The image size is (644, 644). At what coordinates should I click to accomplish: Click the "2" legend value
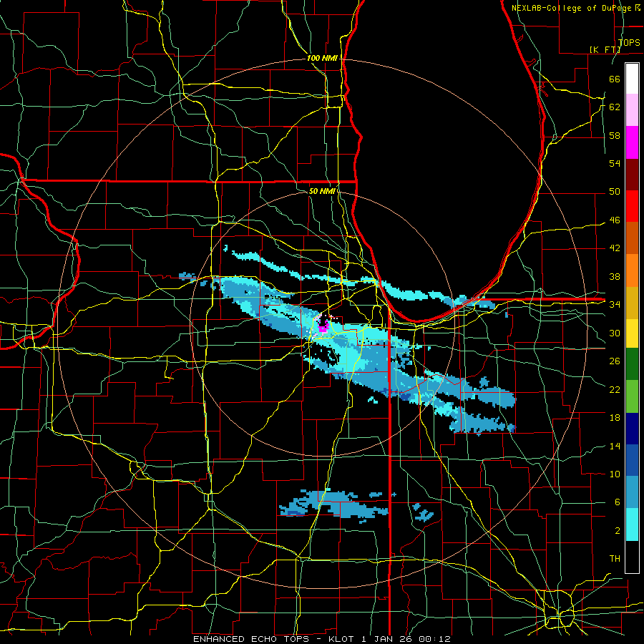tap(617, 531)
